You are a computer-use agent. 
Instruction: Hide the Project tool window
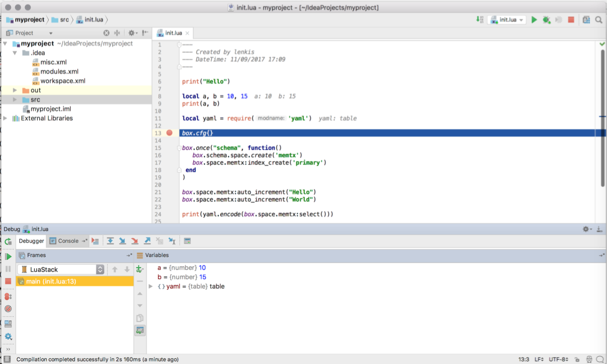[x=145, y=33]
